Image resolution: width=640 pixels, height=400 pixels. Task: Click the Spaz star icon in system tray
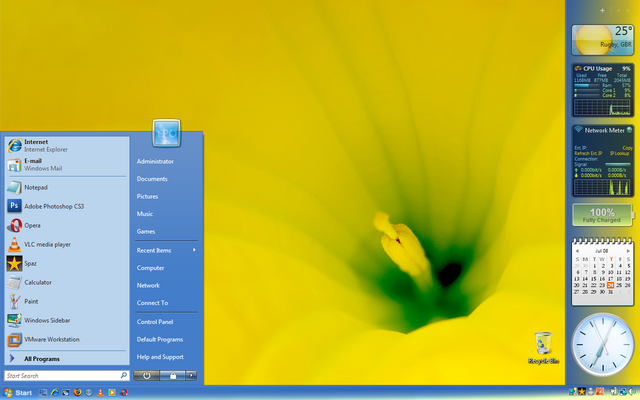click(582, 391)
